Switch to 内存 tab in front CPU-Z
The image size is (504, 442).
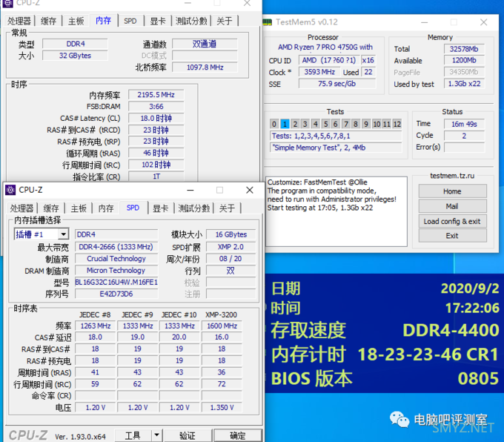(106, 208)
